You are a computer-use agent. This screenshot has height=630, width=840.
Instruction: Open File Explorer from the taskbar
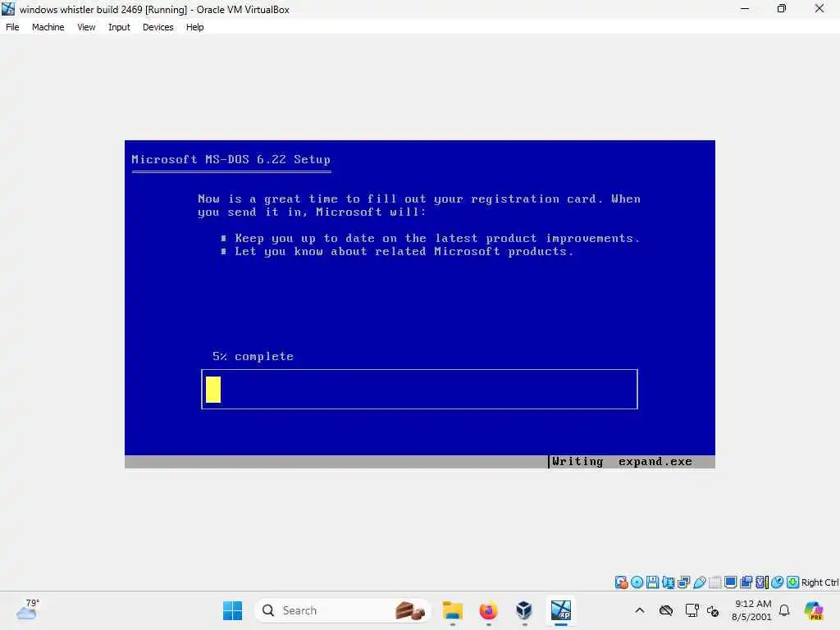(x=453, y=610)
